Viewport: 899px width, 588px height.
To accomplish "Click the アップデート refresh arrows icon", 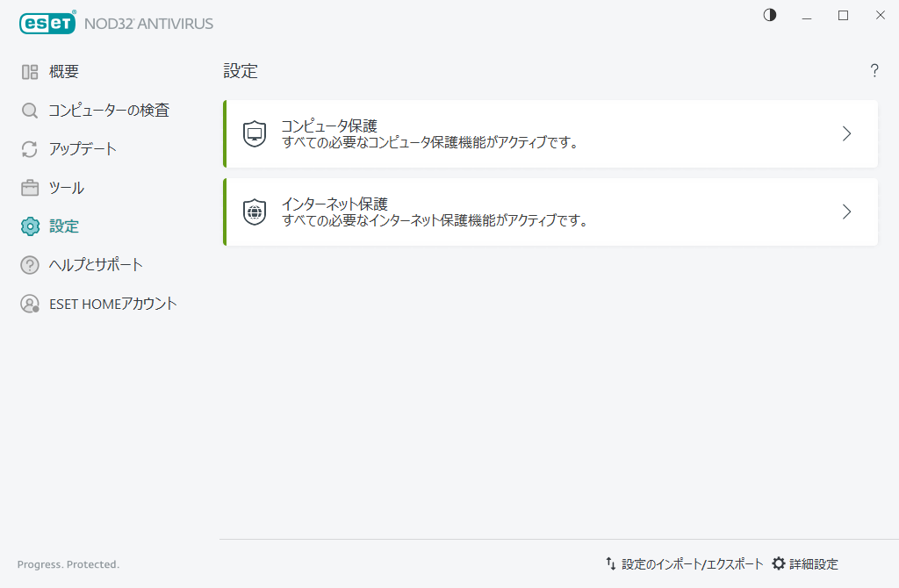I will [29, 148].
